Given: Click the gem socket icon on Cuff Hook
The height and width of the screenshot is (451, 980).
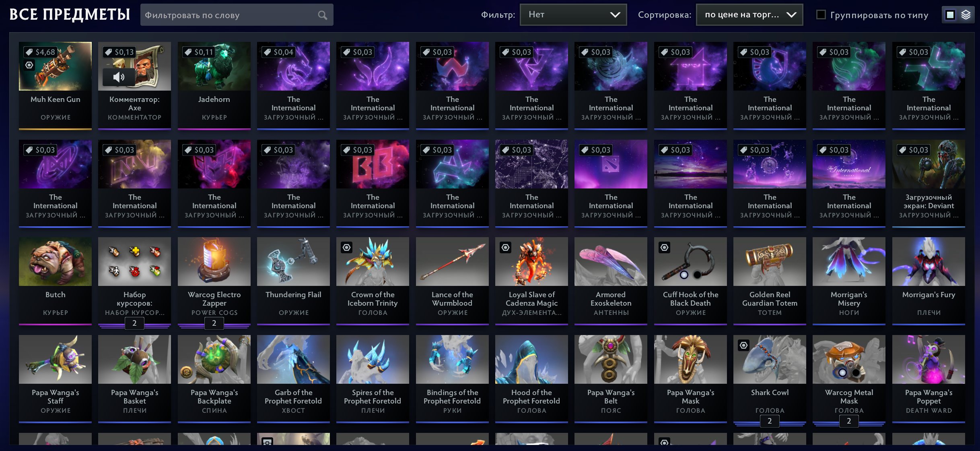Looking at the screenshot, I should pyautogui.click(x=665, y=247).
